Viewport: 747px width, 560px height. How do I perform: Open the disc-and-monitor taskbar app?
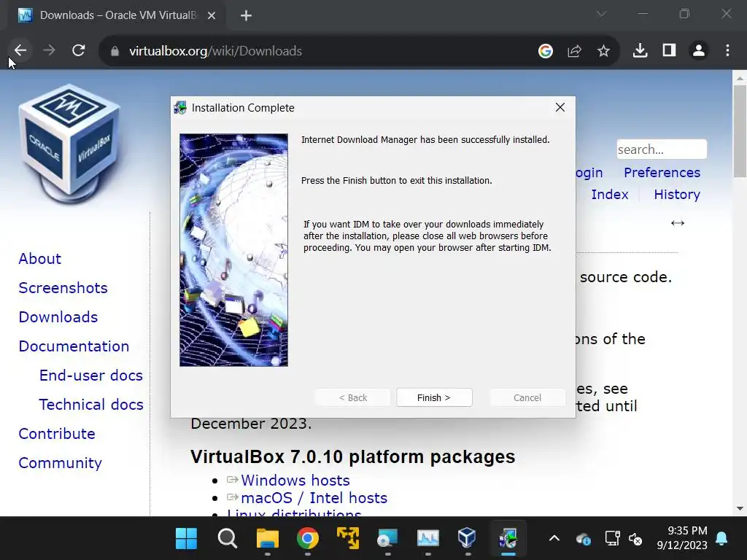[387, 538]
